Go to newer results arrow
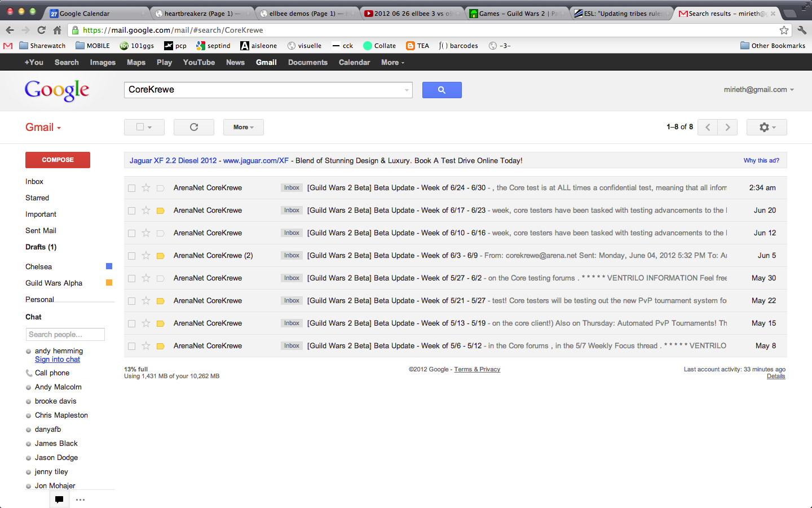The width and height of the screenshot is (812, 508). (708, 127)
